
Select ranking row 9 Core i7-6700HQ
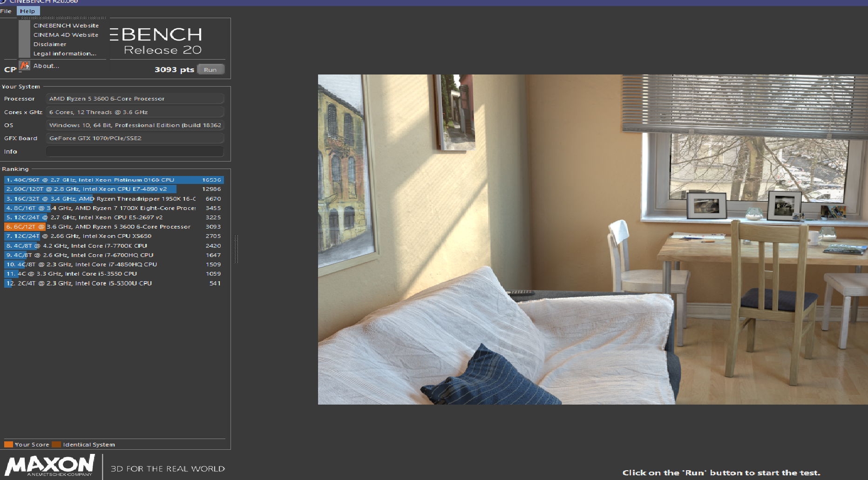[114, 255]
